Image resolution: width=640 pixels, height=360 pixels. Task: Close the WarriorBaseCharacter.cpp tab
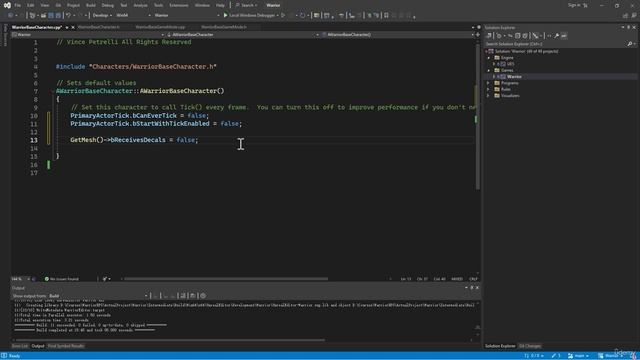[x=73, y=27]
